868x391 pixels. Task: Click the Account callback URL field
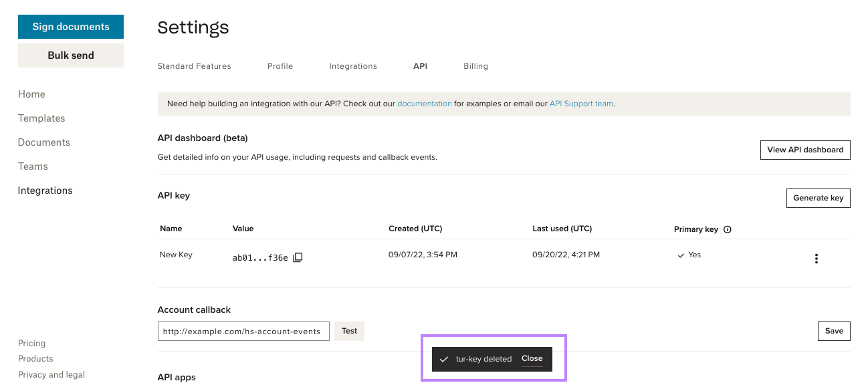(243, 331)
